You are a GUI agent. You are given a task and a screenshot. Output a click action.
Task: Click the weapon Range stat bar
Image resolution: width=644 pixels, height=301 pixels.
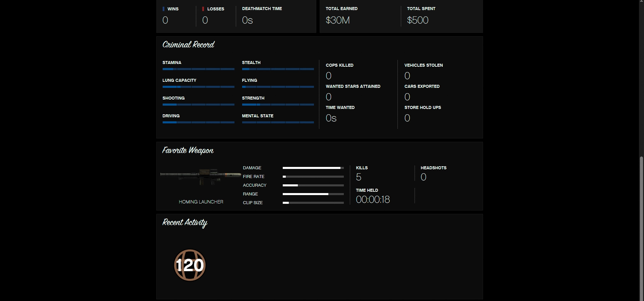(x=313, y=194)
